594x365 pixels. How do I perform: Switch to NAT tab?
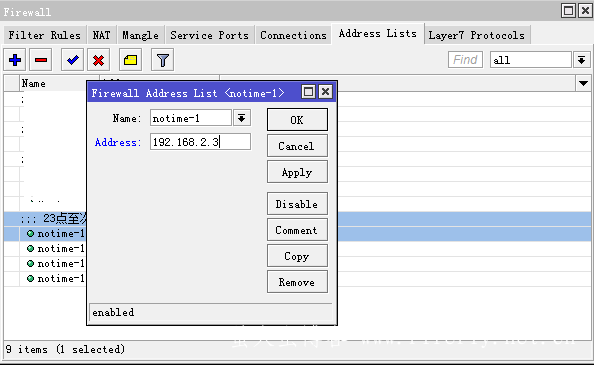(x=102, y=35)
